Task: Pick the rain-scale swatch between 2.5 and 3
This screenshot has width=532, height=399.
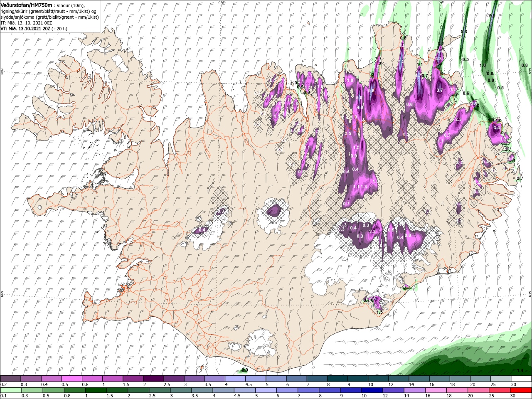Action: (x=159, y=390)
